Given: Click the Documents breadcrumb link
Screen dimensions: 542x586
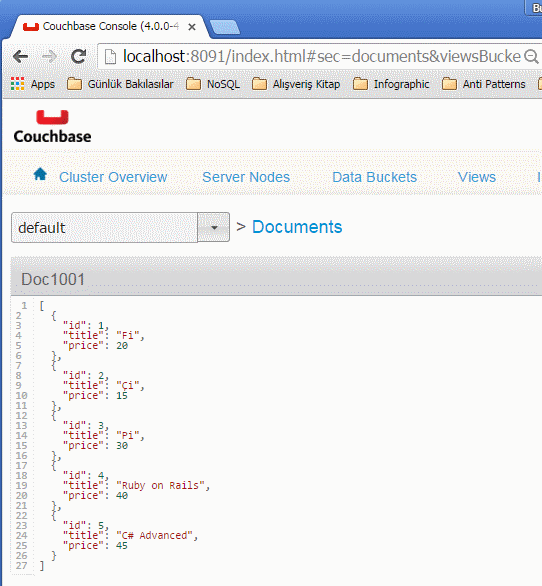Looking at the screenshot, I should click(x=297, y=227).
